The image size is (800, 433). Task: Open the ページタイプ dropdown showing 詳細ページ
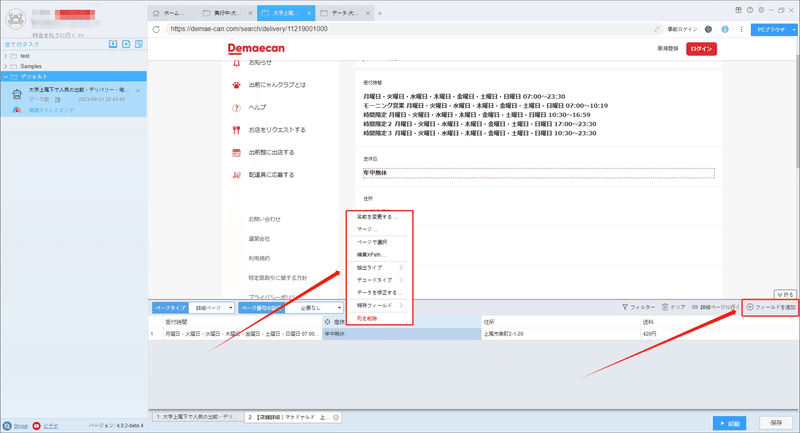[212, 308]
